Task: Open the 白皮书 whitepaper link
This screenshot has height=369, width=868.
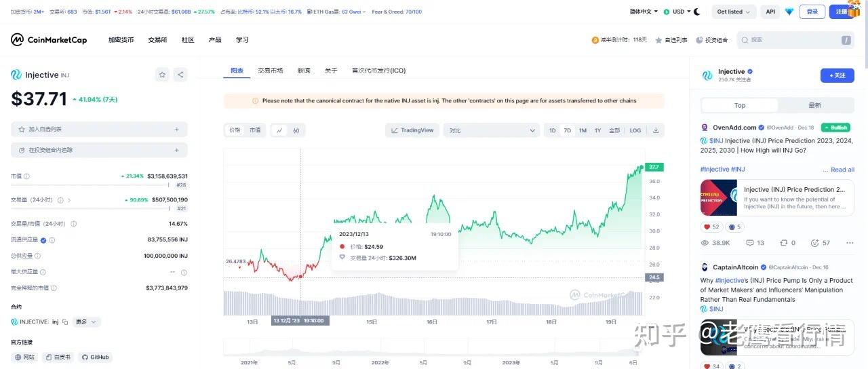Action: [58, 357]
